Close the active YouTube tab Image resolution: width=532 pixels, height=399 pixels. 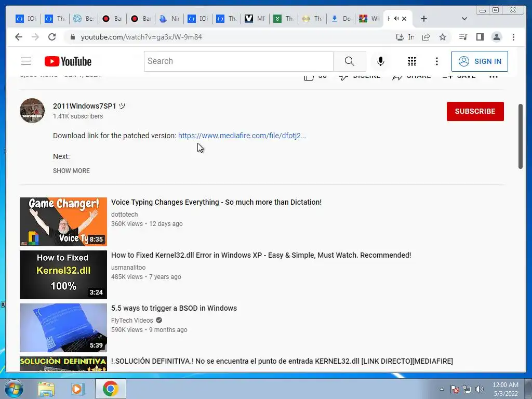[x=404, y=19]
